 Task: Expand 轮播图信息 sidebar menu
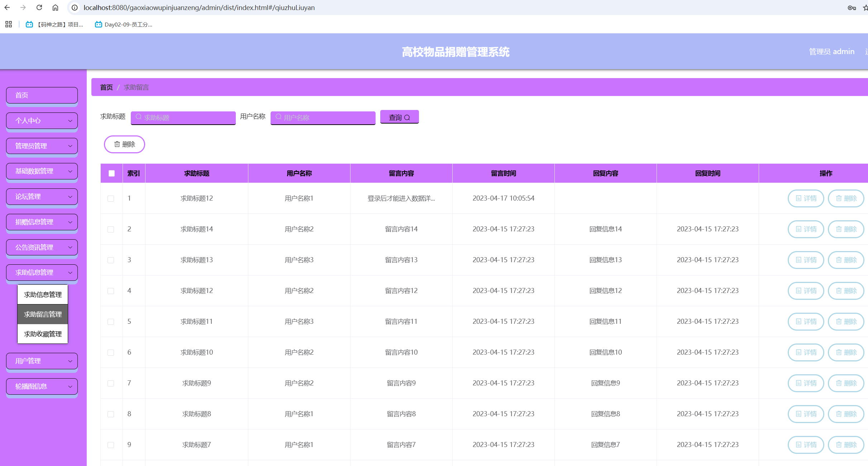pos(42,386)
